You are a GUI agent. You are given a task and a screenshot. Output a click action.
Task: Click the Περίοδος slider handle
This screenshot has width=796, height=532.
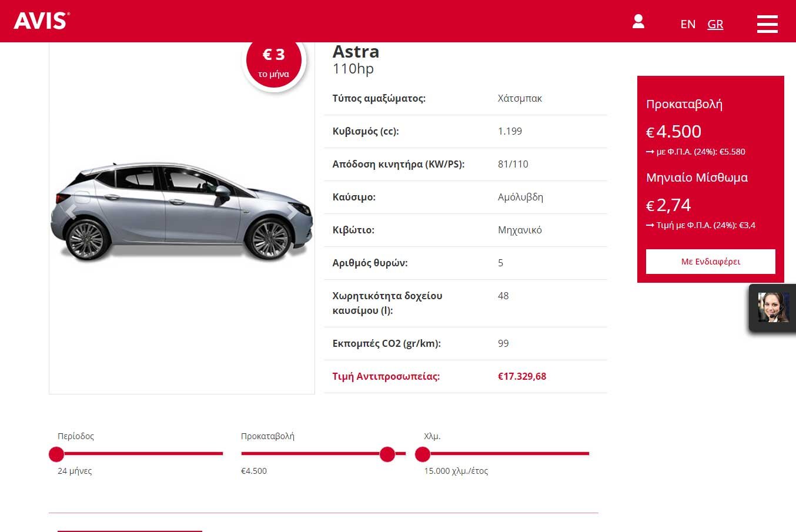pos(56,454)
